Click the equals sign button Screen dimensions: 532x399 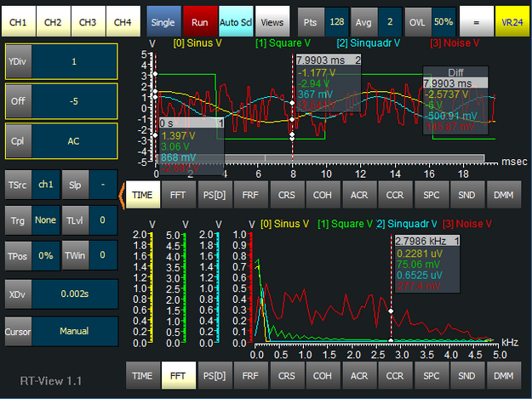[x=476, y=20]
